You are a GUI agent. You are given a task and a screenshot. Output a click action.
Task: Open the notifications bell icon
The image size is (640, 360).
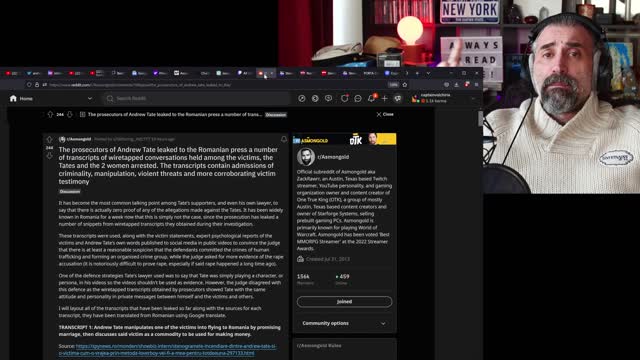tap(371, 98)
